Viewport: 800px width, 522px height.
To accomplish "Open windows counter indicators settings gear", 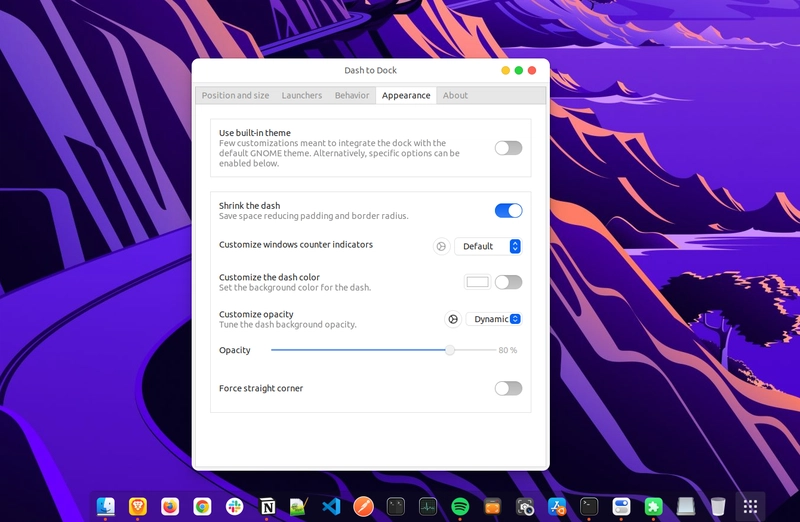I will [441, 246].
